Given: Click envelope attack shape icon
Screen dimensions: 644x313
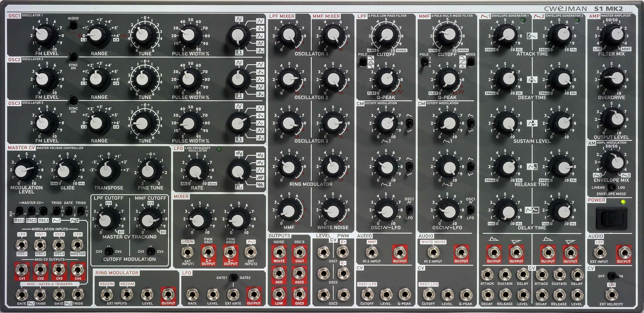Looking at the screenshot, I should point(532,36).
